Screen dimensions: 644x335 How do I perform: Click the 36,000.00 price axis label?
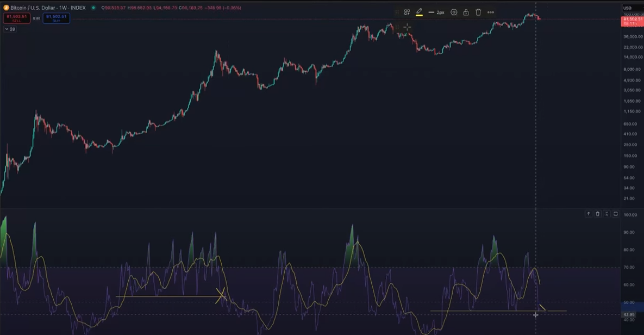point(633,36)
